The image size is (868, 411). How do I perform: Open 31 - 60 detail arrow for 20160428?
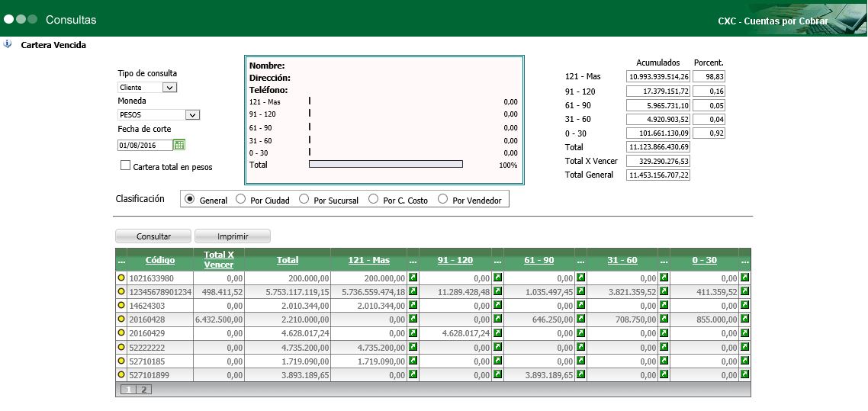664,319
